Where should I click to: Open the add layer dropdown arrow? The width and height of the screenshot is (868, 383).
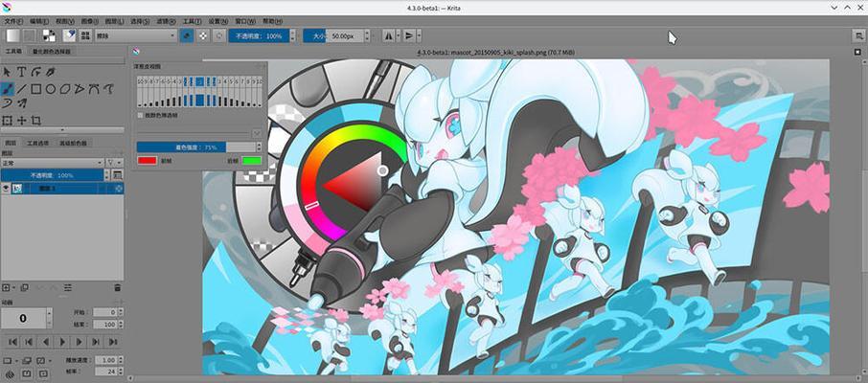point(13,287)
